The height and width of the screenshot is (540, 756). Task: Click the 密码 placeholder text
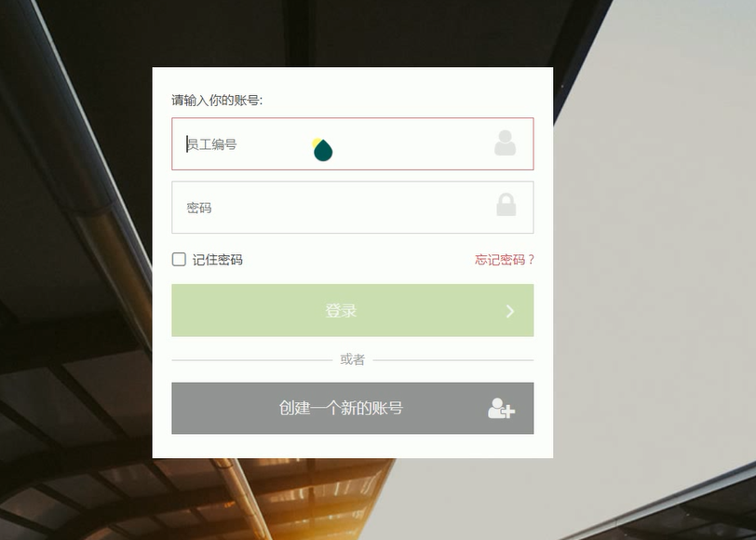coord(199,208)
